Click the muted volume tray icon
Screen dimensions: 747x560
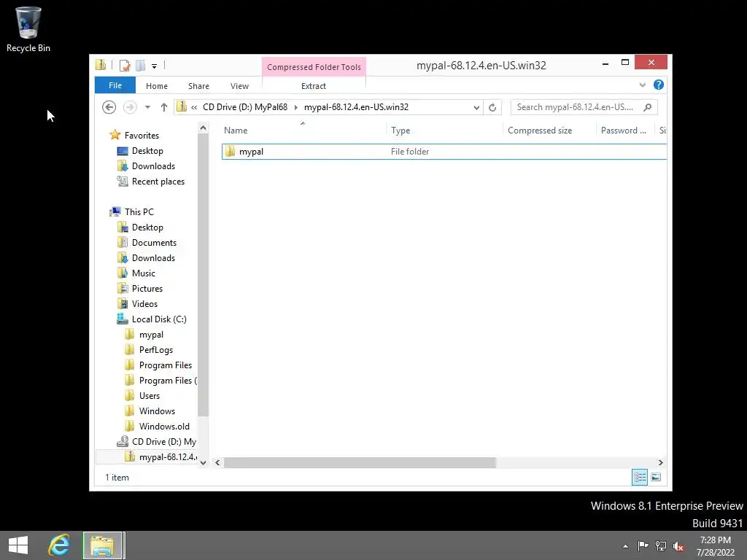point(678,546)
